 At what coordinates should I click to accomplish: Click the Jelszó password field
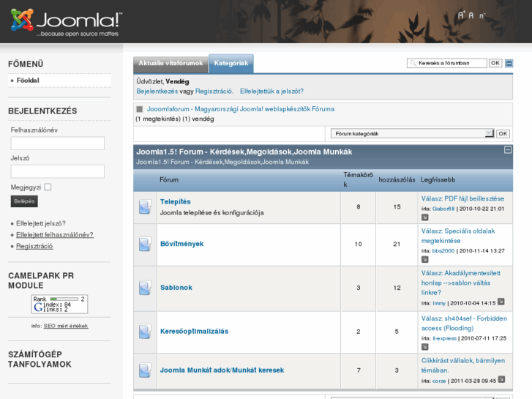pyautogui.click(x=58, y=171)
